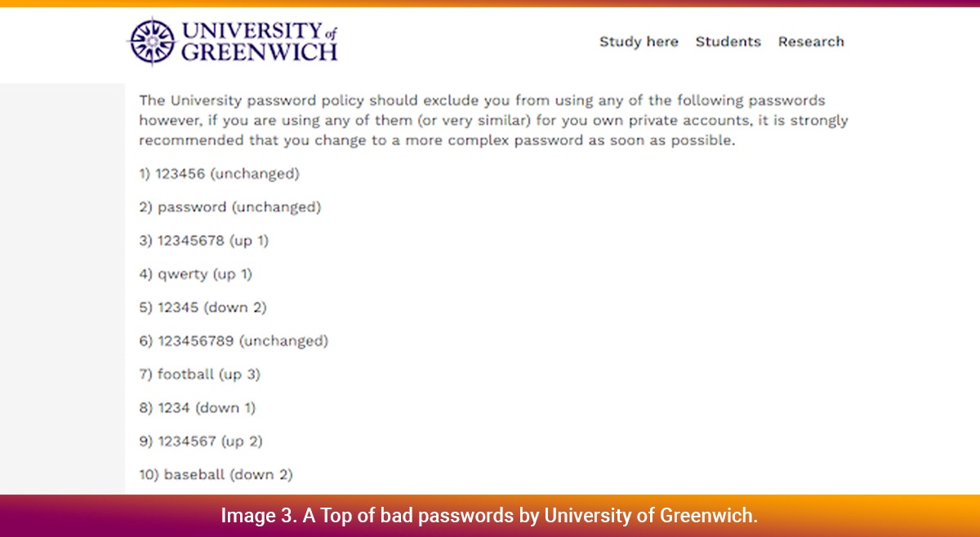The width and height of the screenshot is (980, 537).
Task: Select list entry 1) 123456 (unchanged)
Action: (219, 174)
